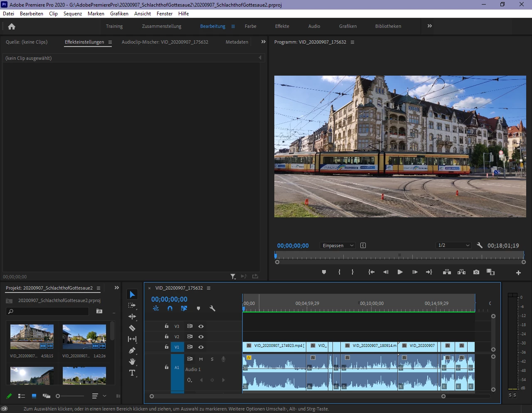The height and width of the screenshot is (413, 532).
Task: Open the Sequenz menu
Action: point(73,14)
